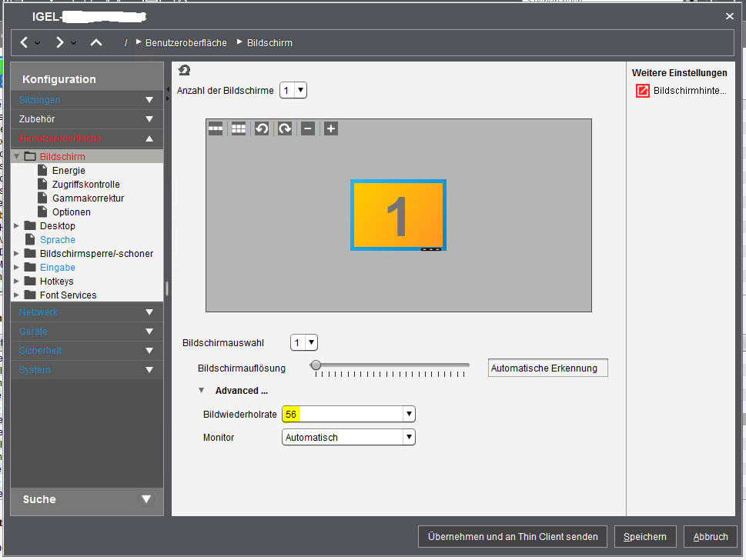Rotate the screen clockwise

click(x=285, y=128)
